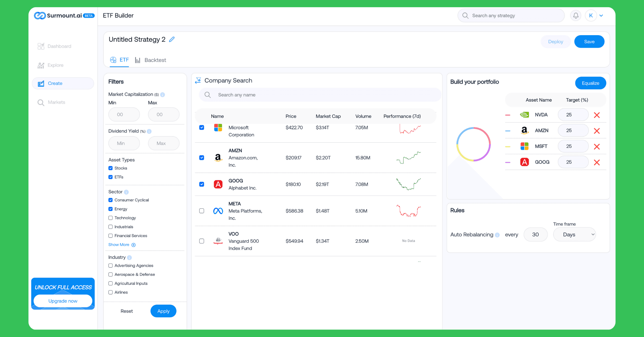The width and height of the screenshot is (644, 337).
Task: Reset all filters
Action: 127,311
